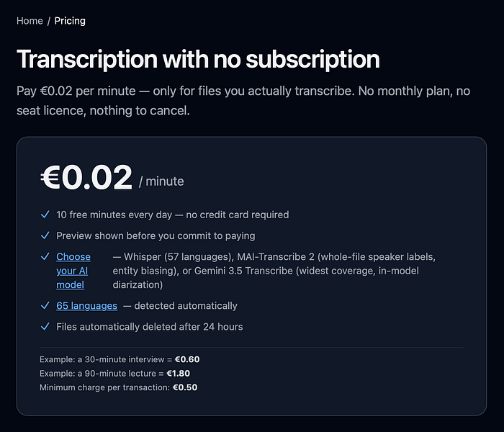Image resolution: width=504 pixels, height=432 pixels.
Task: Click the checkmark beside Files automatically deleted
Action: (x=45, y=327)
